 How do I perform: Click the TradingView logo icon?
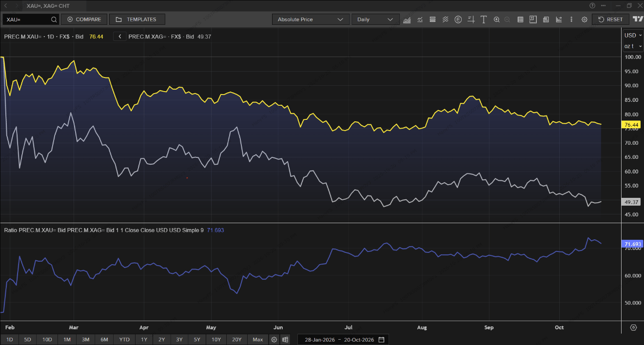pos(637,19)
